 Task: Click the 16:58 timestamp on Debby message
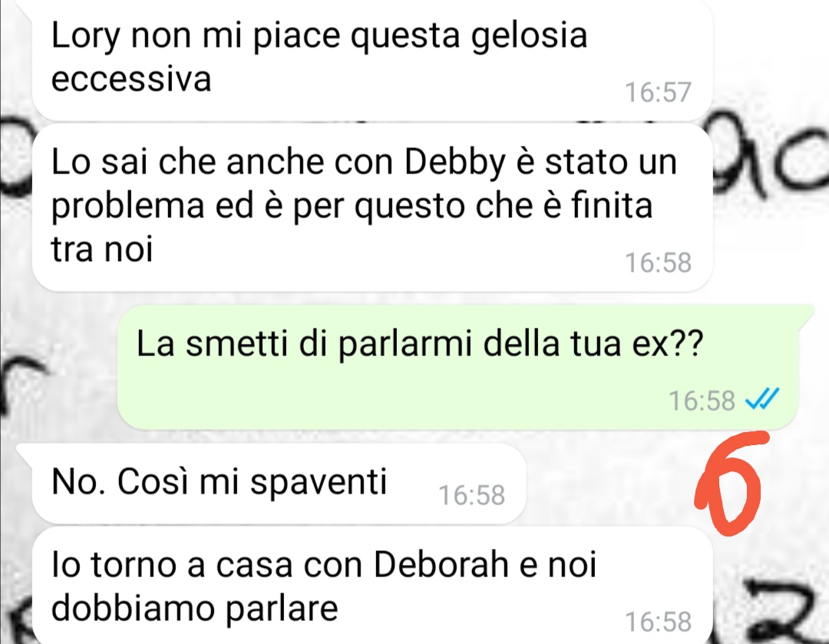pos(659,263)
